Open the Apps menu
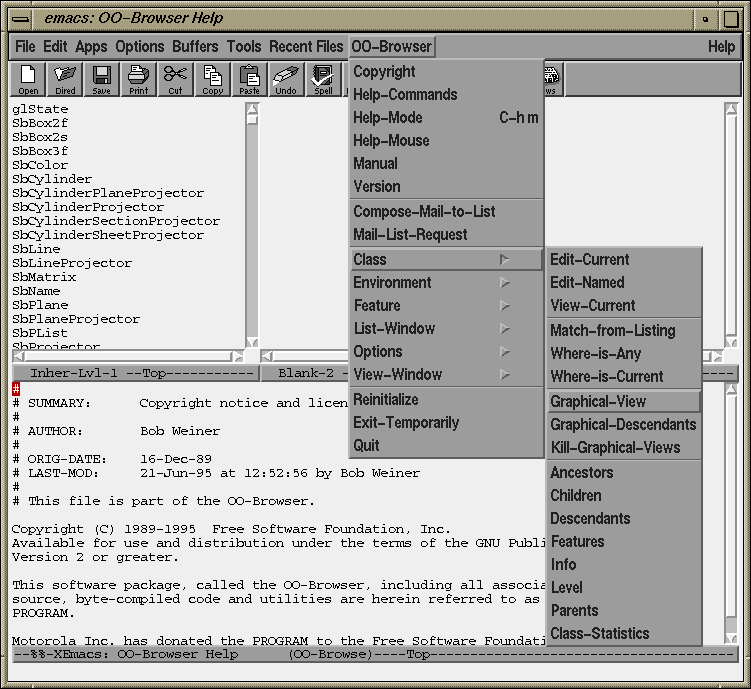The height and width of the screenshot is (689, 751). point(91,46)
